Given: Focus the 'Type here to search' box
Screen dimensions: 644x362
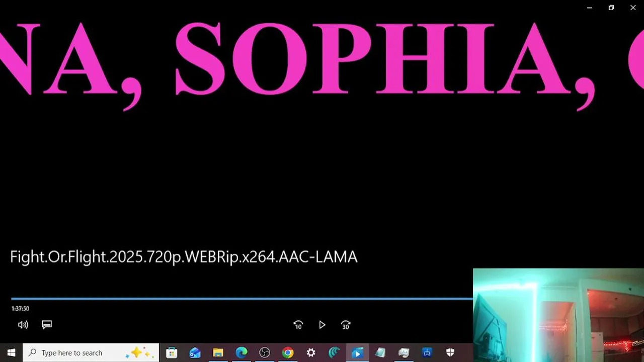Looking at the screenshot, I should (91, 353).
